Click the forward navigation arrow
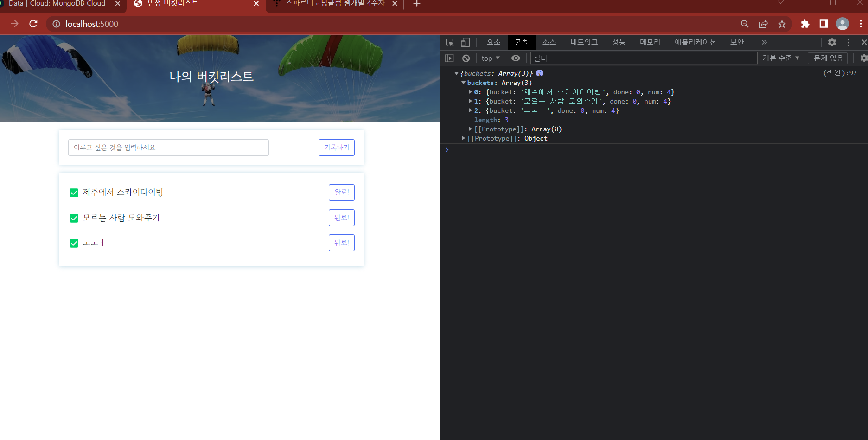The height and width of the screenshot is (440, 868). point(14,24)
